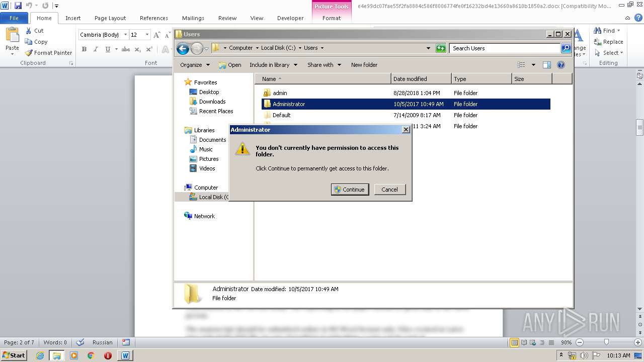
Task: Switch to the Page Layout tab
Action: pyautogui.click(x=110, y=18)
